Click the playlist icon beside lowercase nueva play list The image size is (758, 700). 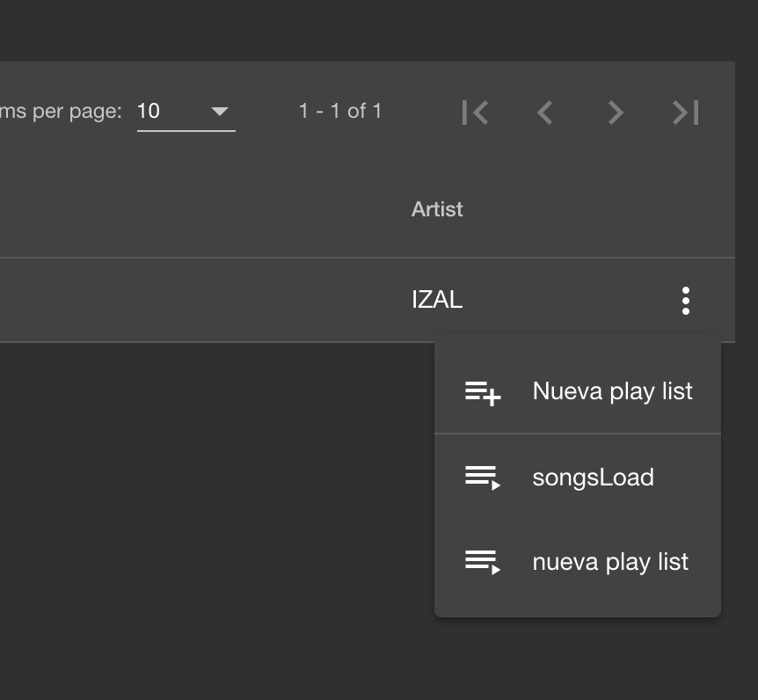pos(483,562)
